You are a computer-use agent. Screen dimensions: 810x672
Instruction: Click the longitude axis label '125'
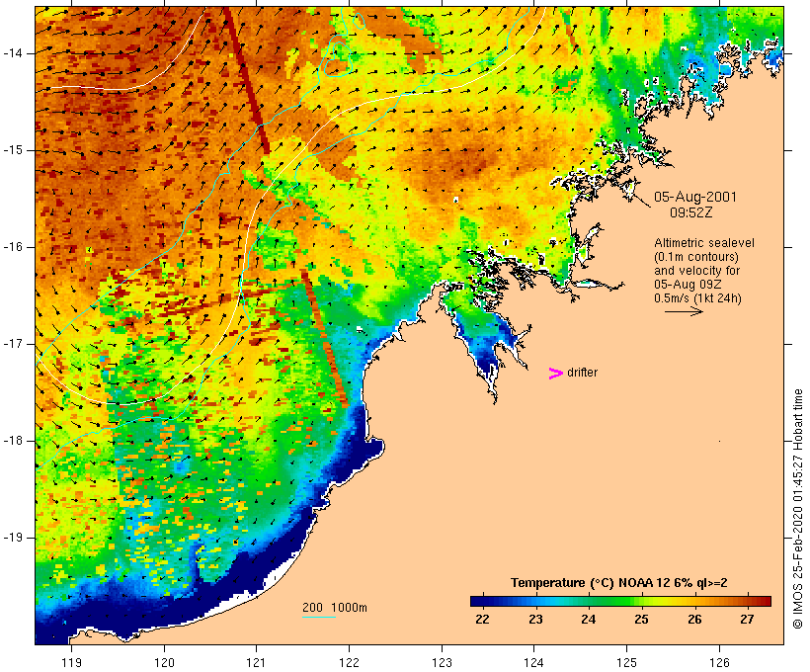626,662
